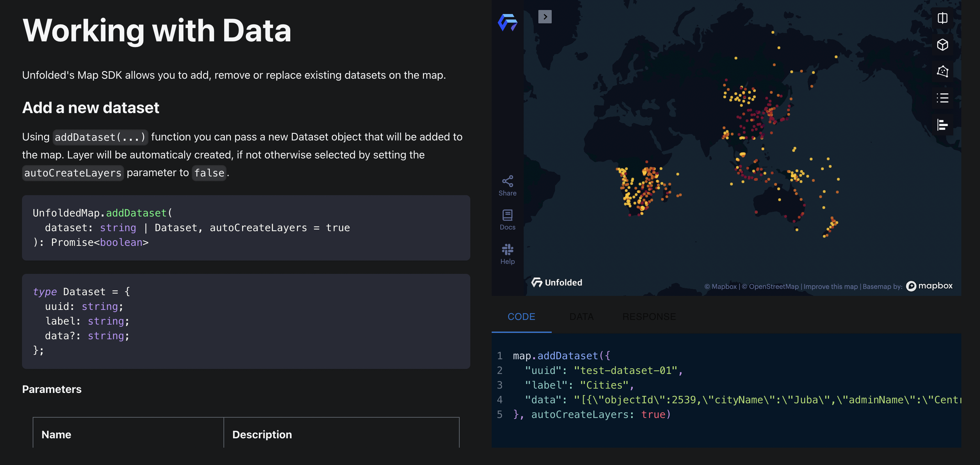Click the Help icon in sidebar
This screenshot has height=465, width=980.
(507, 254)
